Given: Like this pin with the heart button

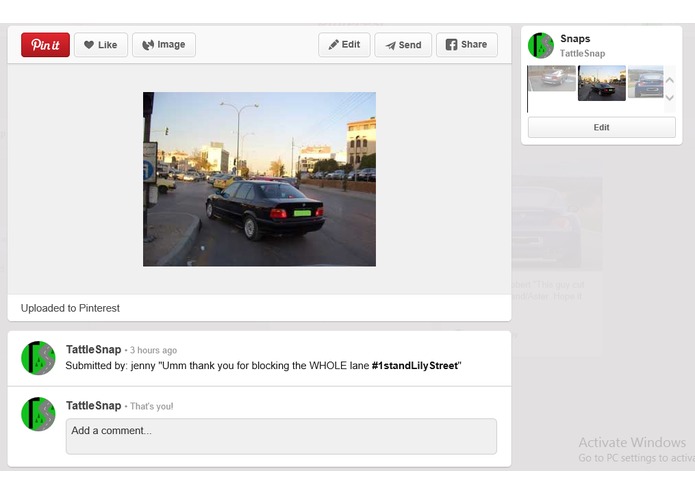Looking at the screenshot, I should (101, 45).
